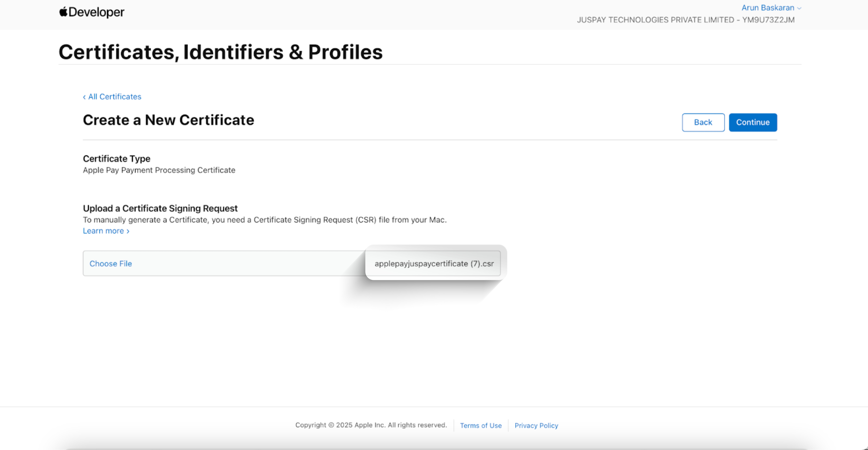
Task: Click the Apple Pay Payment Processing Certificate text
Action: click(x=159, y=170)
